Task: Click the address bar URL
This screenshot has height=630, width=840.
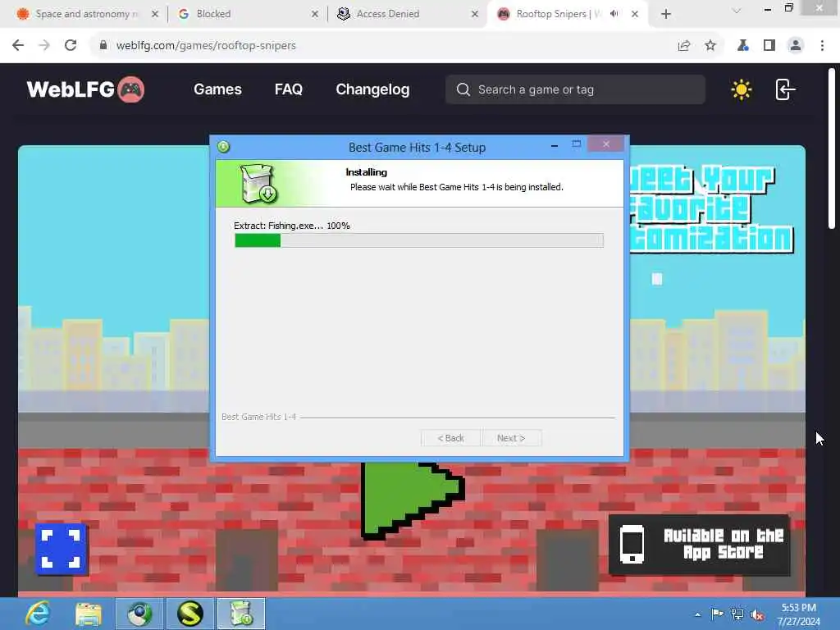Action: coord(206,46)
